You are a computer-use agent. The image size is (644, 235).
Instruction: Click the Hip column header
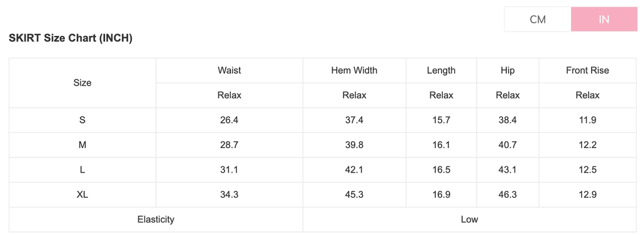[508, 71]
